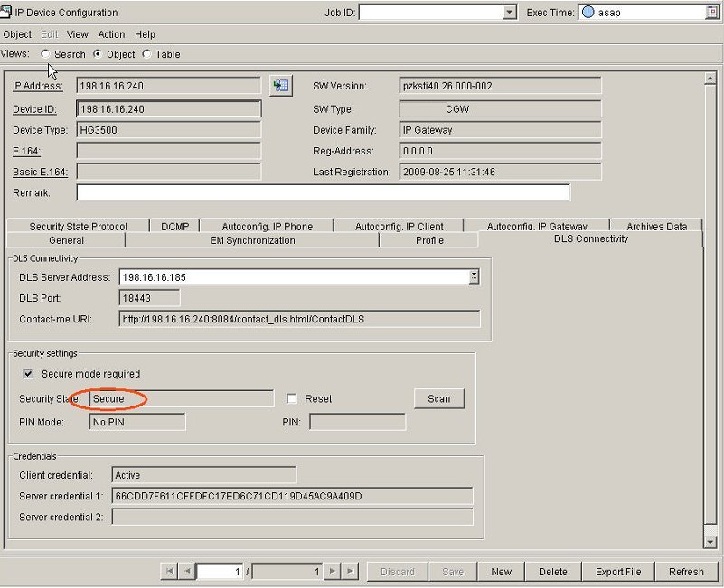724x588 pixels.
Task: Click the E.164 field
Action: pos(168,151)
